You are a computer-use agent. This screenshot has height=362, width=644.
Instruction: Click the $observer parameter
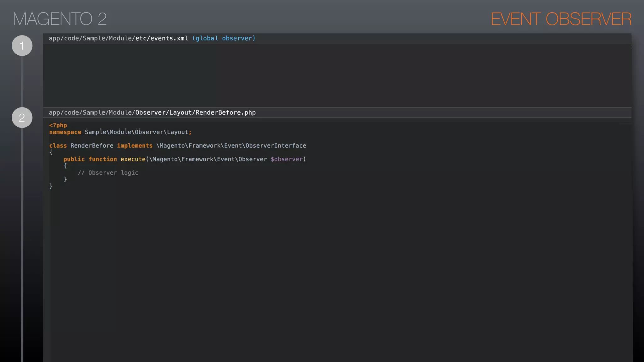pyautogui.click(x=286, y=159)
